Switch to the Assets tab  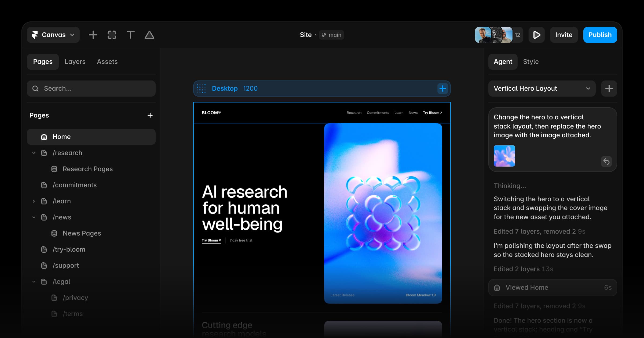[x=107, y=62]
